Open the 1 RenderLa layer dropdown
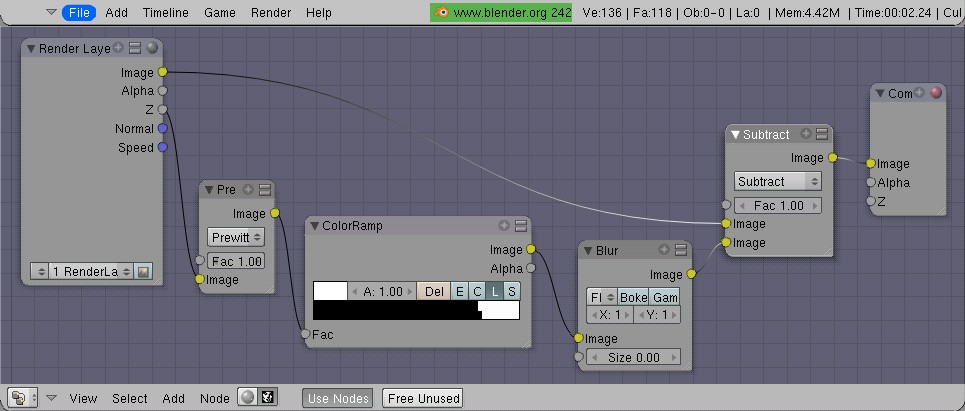Screen dimensions: 965x411 click(x=91, y=271)
